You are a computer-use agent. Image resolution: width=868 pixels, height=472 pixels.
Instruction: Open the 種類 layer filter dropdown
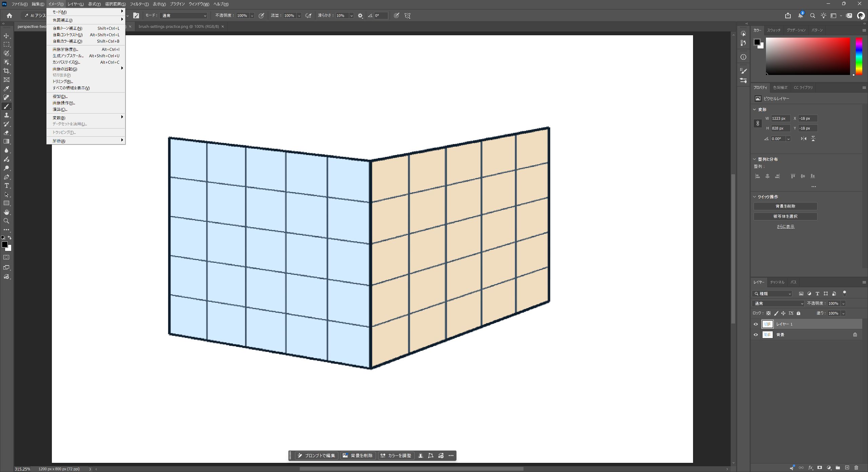click(x=772, y=294)
